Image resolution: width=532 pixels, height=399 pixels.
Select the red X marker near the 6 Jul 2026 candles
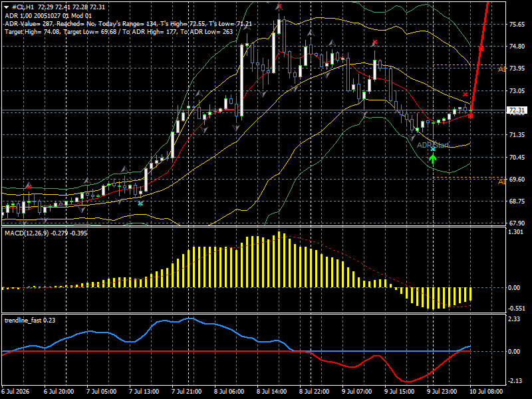29,187
